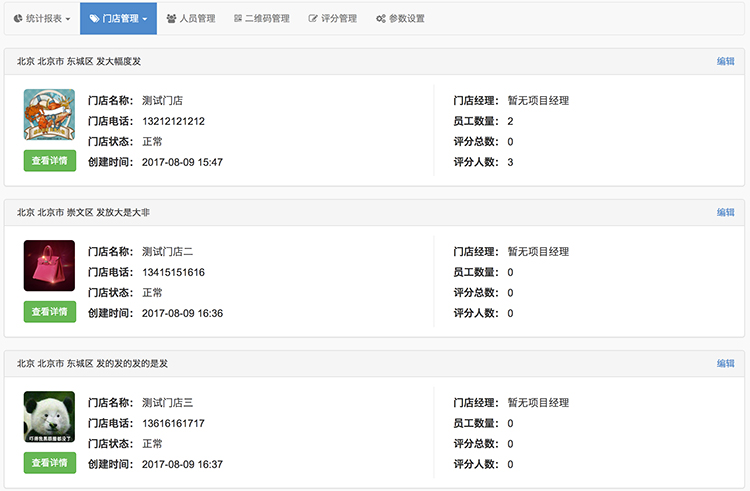This screenshot has height=491, width=750.
Task: Select phone number 13212121212
Action: click(173, 121)
